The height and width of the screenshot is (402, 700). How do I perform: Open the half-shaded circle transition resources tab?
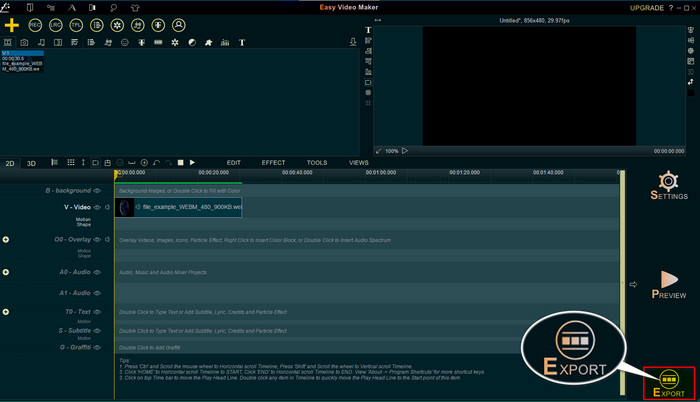pyautogui.click(x=192, y=42)
